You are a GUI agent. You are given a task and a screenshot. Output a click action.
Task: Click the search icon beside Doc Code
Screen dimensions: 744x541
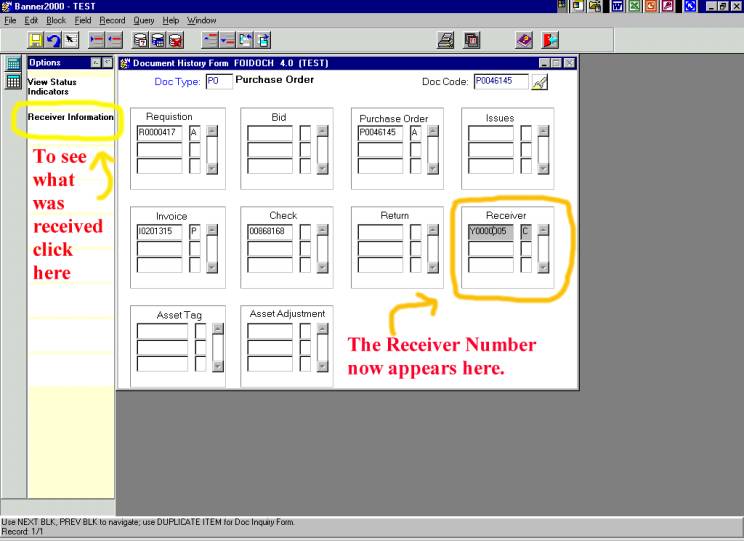pos(540,82)
